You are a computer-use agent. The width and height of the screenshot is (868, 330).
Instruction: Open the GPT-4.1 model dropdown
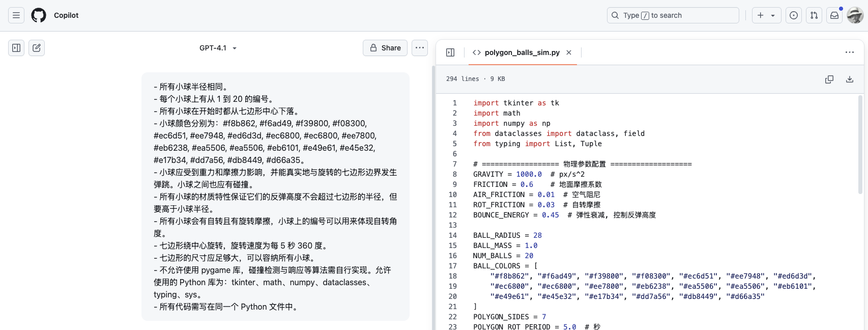pyautogui.click(x=218, y=48)
